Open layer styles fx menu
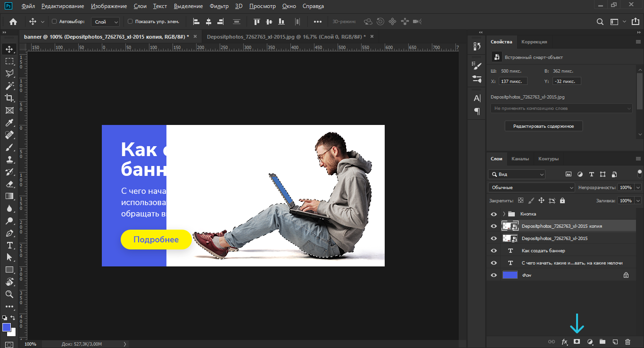The width and height of the screenshot is (644, 348). 564,341
